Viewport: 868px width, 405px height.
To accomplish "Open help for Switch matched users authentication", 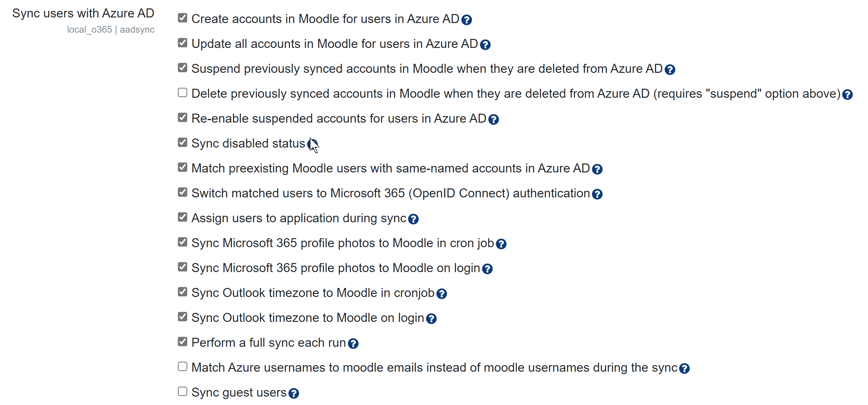I will click(597, 194).
